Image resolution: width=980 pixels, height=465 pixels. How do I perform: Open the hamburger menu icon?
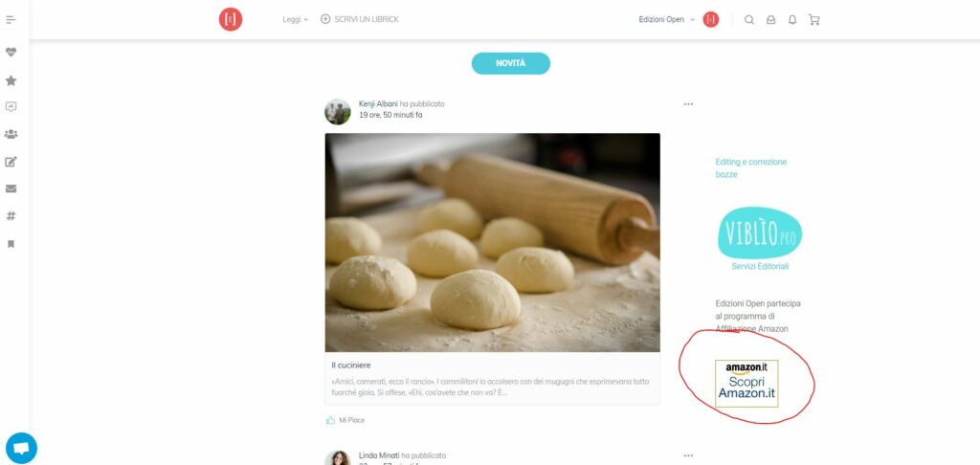pyautogui.click(x=11, y=20)
